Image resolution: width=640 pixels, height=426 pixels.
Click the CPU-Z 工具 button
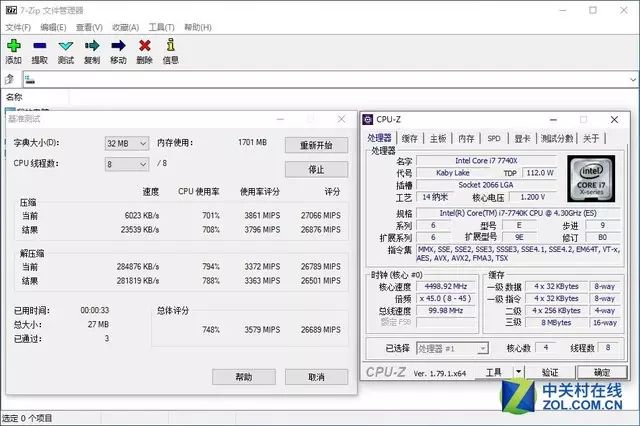coord(493,372)
